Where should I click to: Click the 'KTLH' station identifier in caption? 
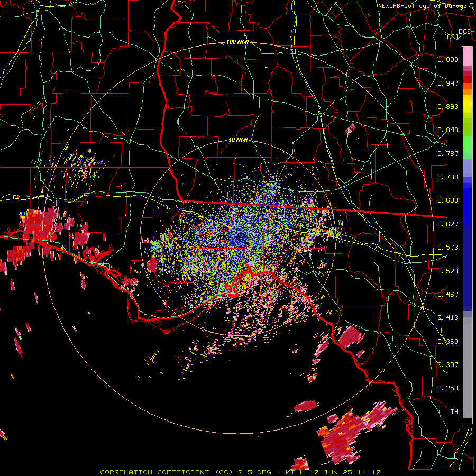tap(296, 472)
